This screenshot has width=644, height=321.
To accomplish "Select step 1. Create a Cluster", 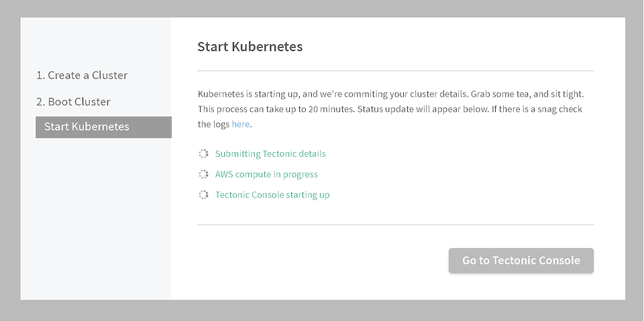I will 82,76.
